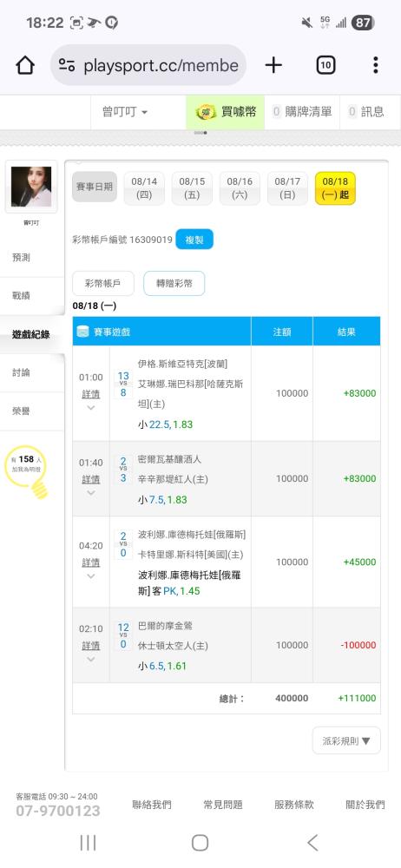This screenshot has height=868, width=401.
Task: Tap the browser home icon
Action: [25, 65]
